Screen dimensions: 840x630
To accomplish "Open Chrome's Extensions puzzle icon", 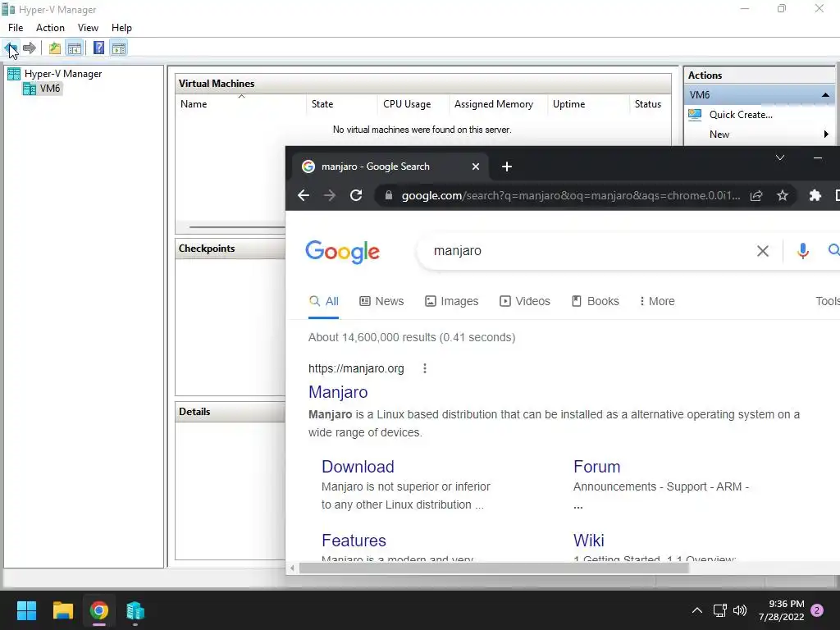I will tap(815, 195).
